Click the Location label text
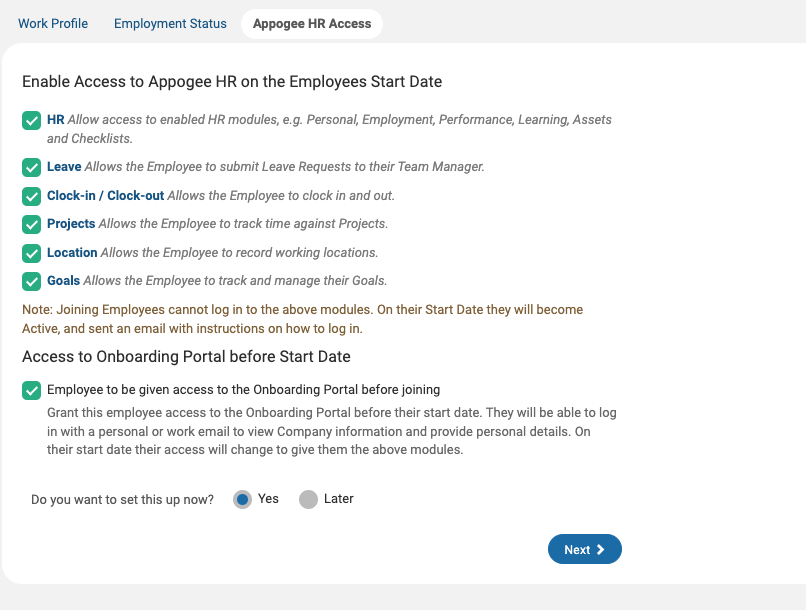 (74, 252)
